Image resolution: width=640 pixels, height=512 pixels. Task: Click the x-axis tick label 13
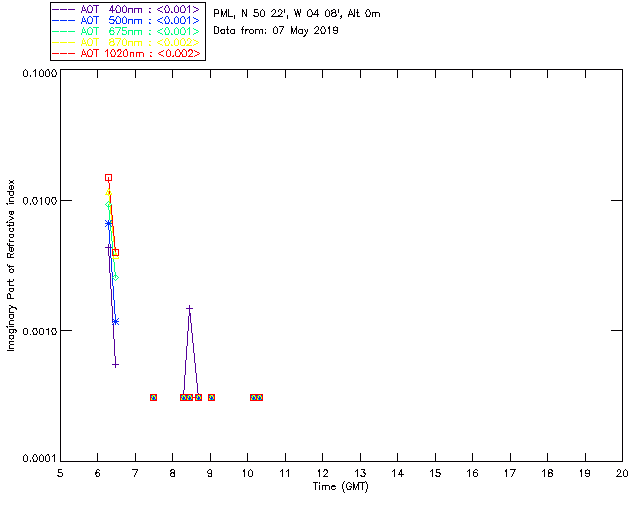(360, 473)
